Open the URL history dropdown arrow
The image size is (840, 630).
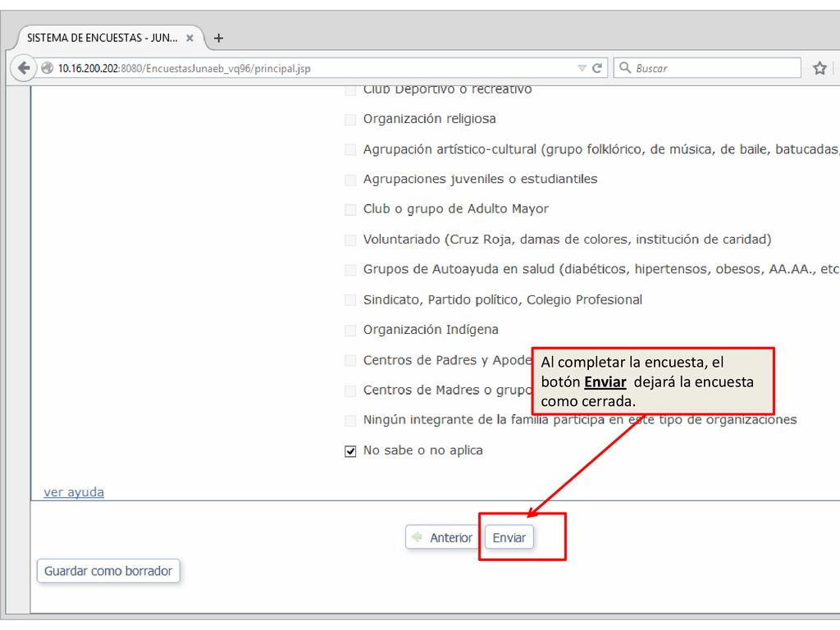click(x=582, y=68)
